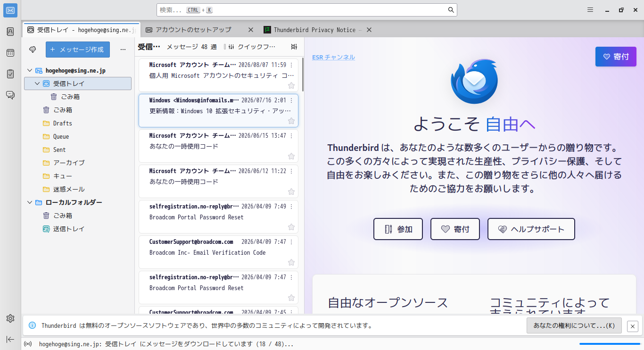Click the message list scrollbar
This screenshot has height=350, width=644.
(303, 75)
